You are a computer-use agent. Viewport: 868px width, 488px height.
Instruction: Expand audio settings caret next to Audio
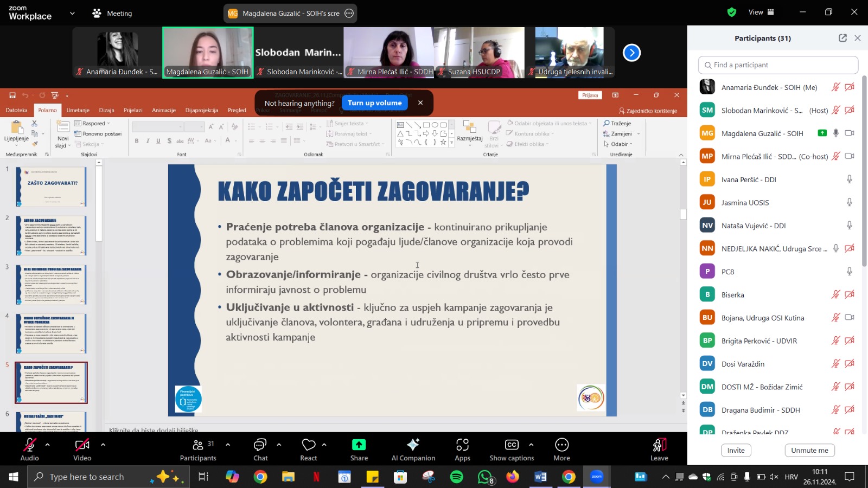tap(47, 445)
